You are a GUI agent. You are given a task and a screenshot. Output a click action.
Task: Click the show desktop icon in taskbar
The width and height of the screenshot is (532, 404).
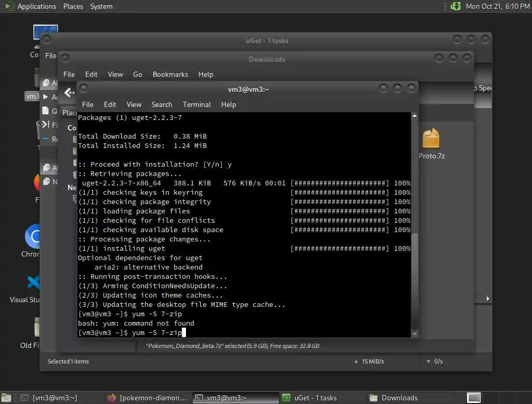pos(6,398)
